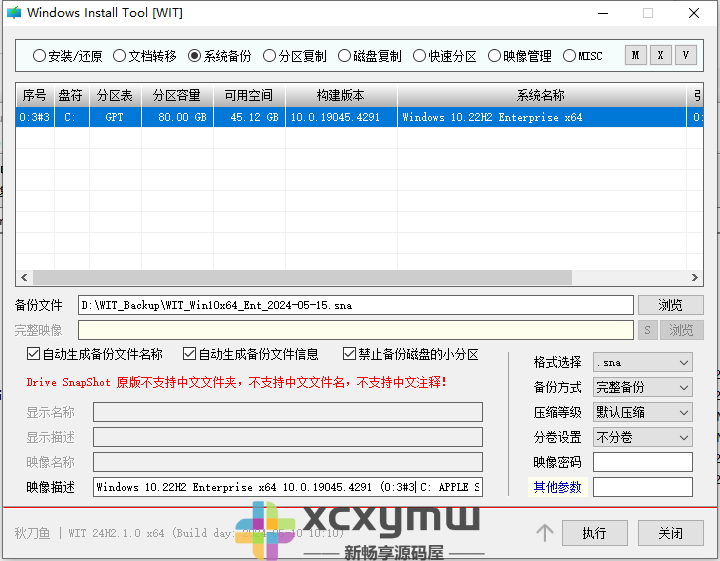Click the 可用空间 column header
The image size is (720, 561).
(249, 95)
